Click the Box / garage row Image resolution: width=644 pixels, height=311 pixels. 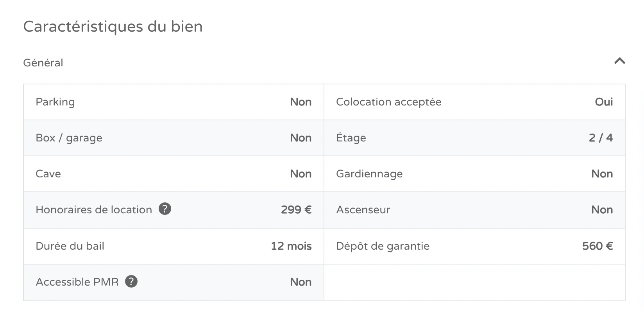[174, 138]
